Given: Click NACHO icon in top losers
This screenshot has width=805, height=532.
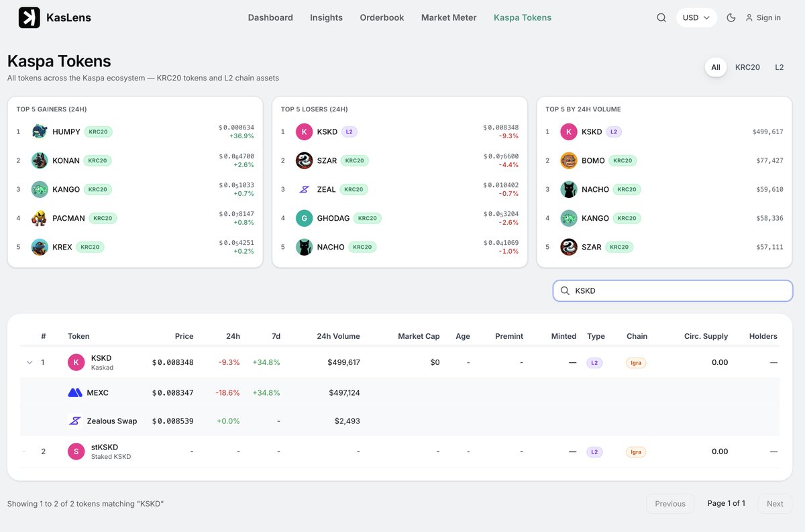Looking at the screenshot, I should point(304,247).
